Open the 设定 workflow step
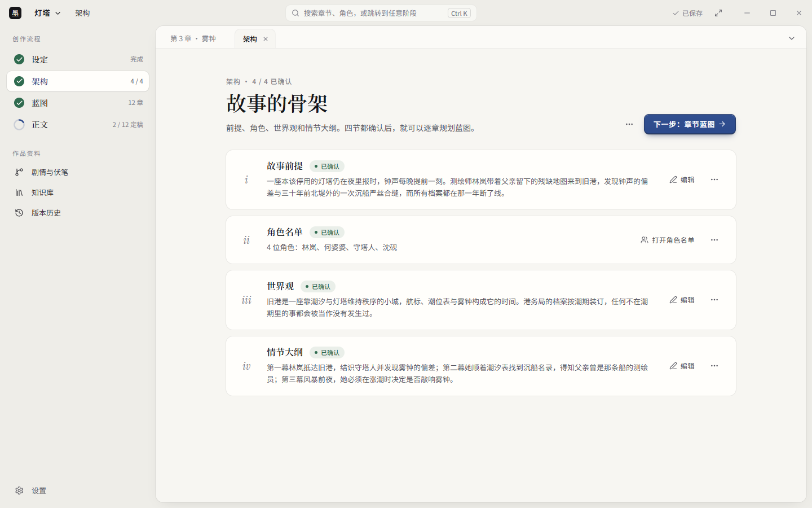The height and width of the screenshot is (508, 812). coord(78,59)
